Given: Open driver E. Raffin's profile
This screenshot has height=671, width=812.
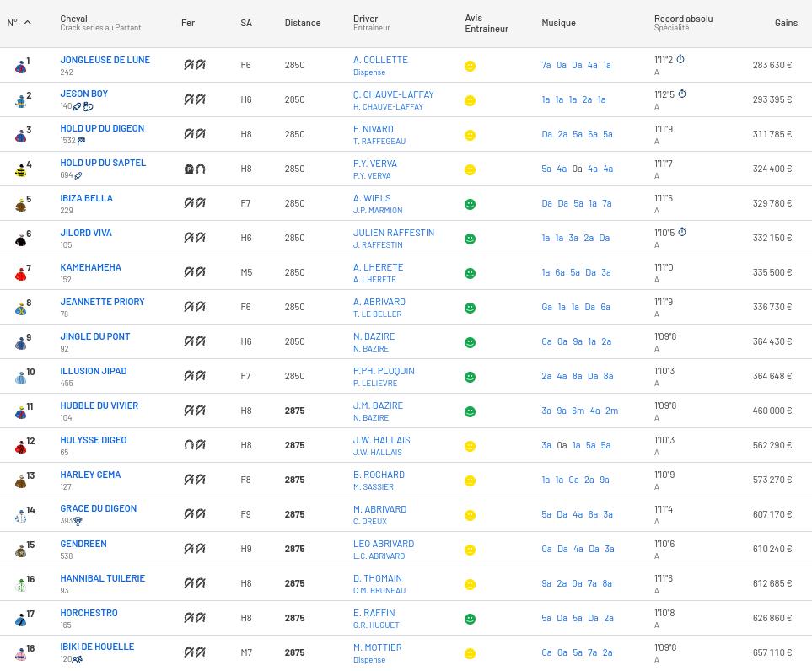Looking at the screenshot, I should [374, 613].
